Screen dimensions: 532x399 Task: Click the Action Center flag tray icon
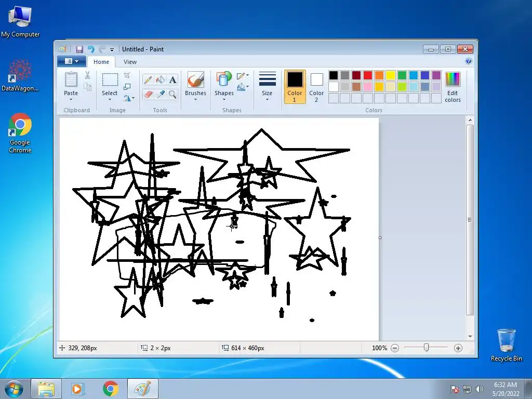[455, 389]
